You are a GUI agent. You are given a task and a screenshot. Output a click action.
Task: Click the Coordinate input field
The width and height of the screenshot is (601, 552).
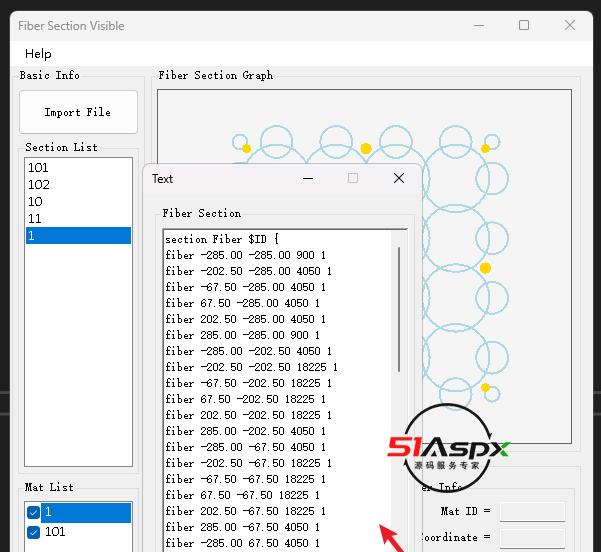click(x=532, y=537)
